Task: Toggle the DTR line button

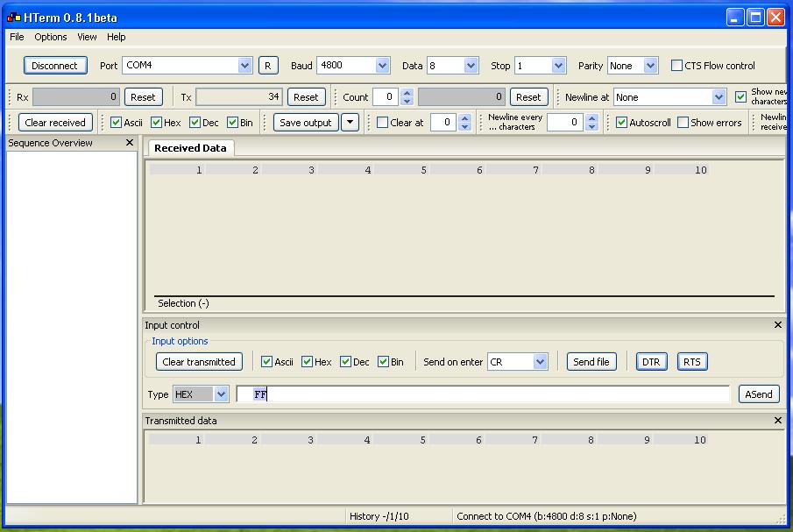Action: [x=651, y=362]
